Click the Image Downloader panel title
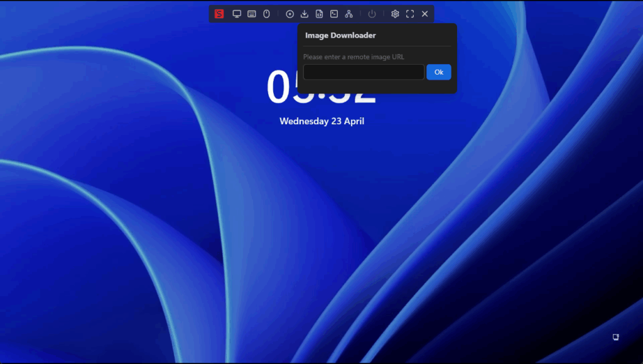The image size is (643, 364). (x=340, y=35)
